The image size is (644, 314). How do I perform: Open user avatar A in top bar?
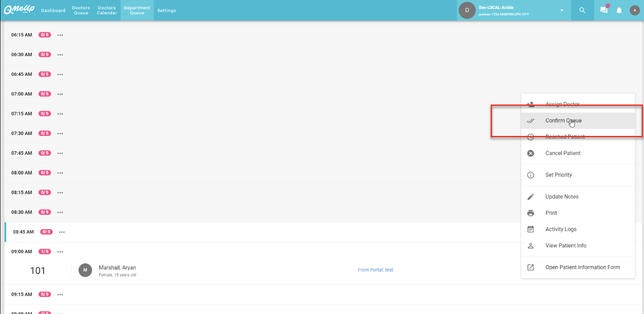(x=634, y=10)
